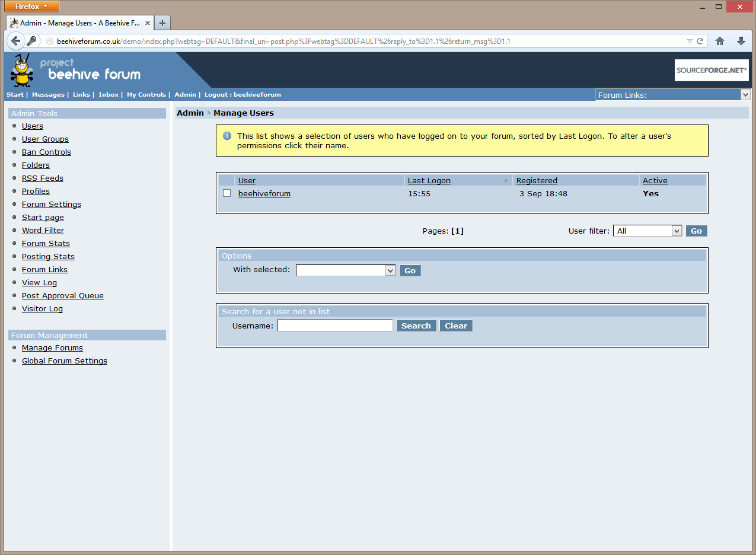Open the orange Firefox menu button
756x555 pixels.
pyautogui.click(x=31, y=6)
